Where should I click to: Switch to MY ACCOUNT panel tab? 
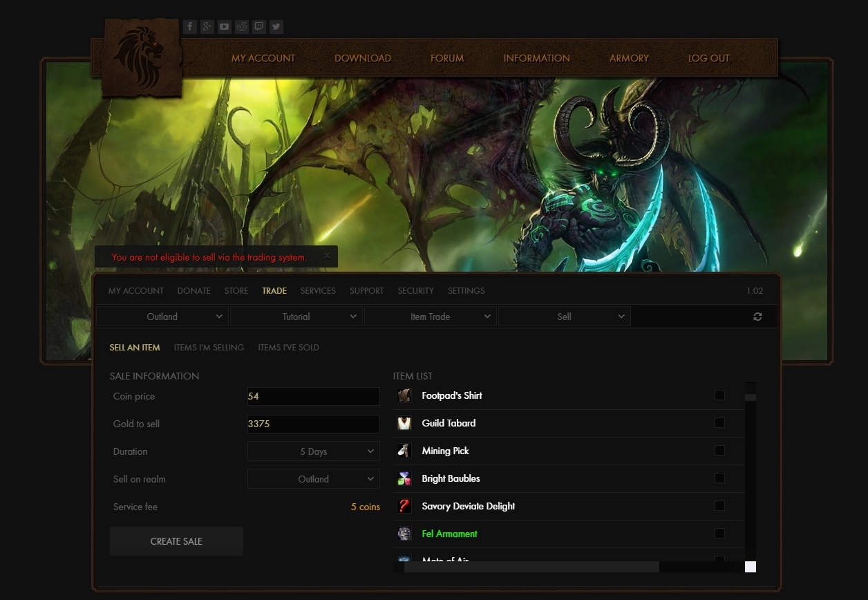click(x=136, y=291)
